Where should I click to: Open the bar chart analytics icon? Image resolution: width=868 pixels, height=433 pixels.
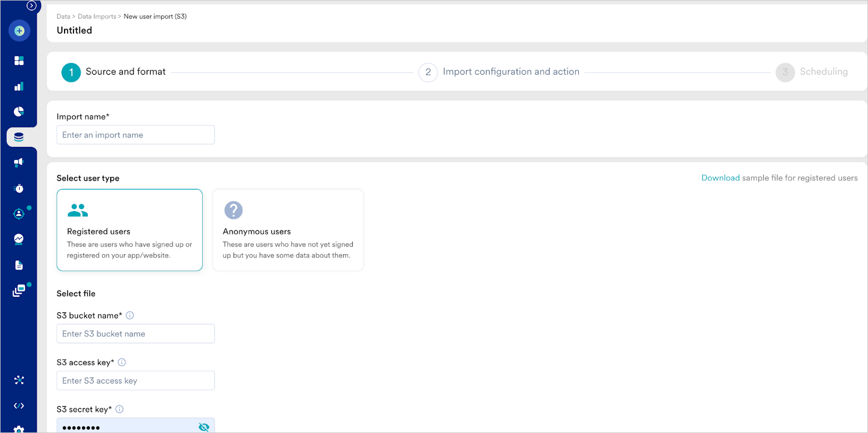tap(19, 86)
